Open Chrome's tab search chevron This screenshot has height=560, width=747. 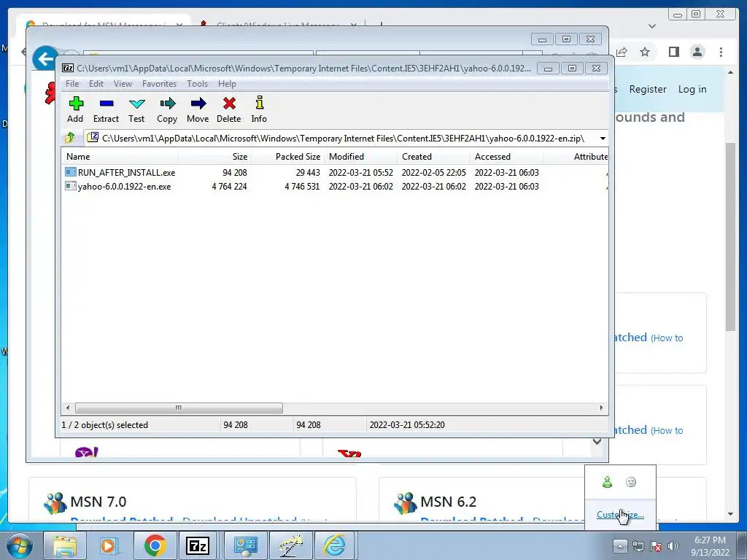click(x=652, y=26)
